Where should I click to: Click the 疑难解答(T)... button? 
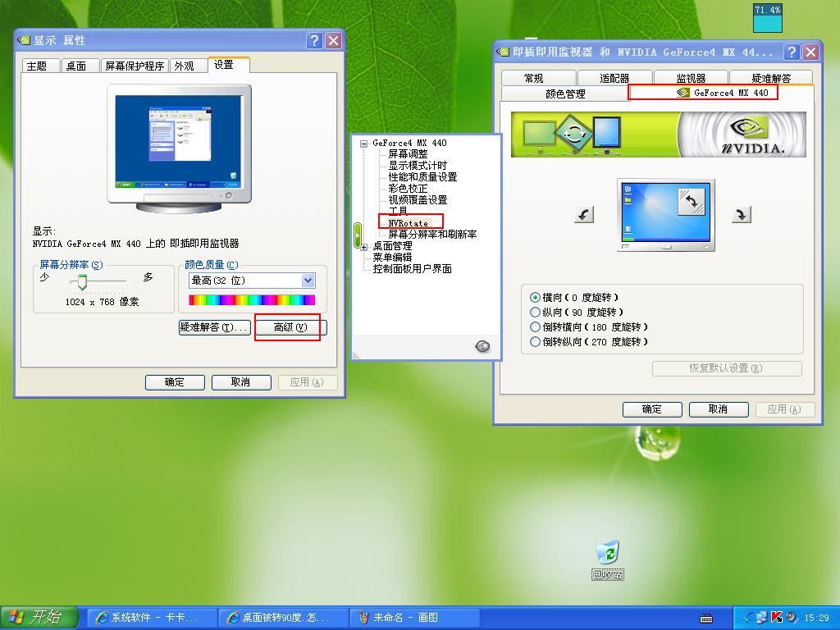(x=214, y=327)
